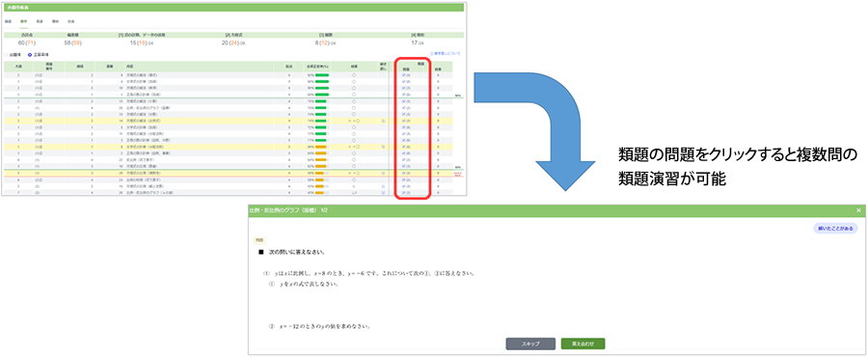868x357 pixels.
Task: Click the スキップ button
Action: click(530, 343)
